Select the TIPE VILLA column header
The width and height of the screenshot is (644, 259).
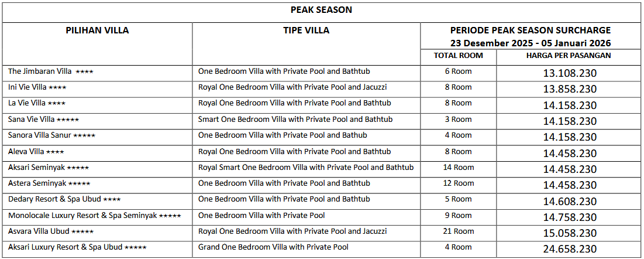(x=306, y=30)
